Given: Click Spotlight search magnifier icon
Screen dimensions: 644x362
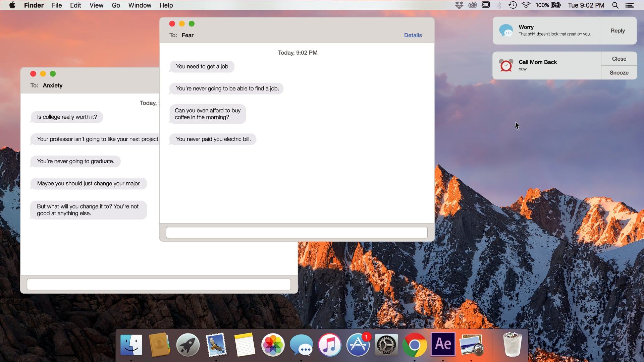Looking at the screenshot, I should pos(615,5).
